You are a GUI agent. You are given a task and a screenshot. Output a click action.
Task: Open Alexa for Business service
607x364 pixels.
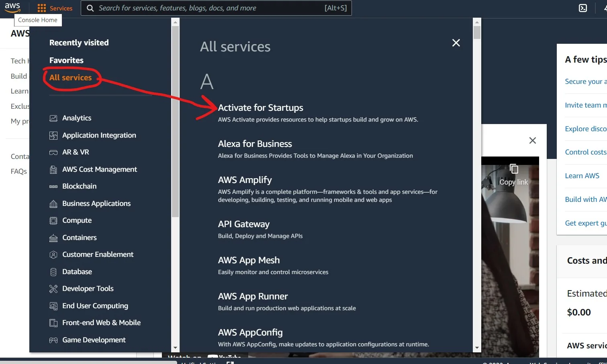[x=255, y=144]
